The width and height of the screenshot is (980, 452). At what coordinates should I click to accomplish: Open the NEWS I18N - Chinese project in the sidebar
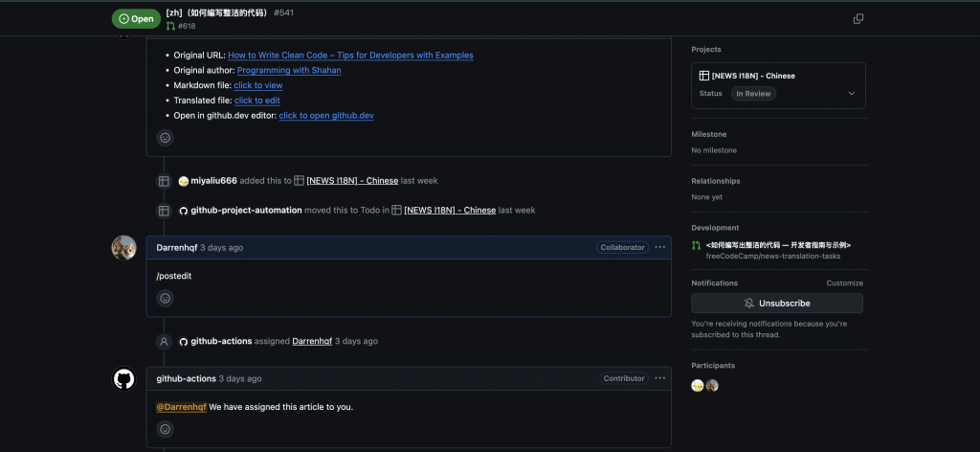(x=753, y=76)
